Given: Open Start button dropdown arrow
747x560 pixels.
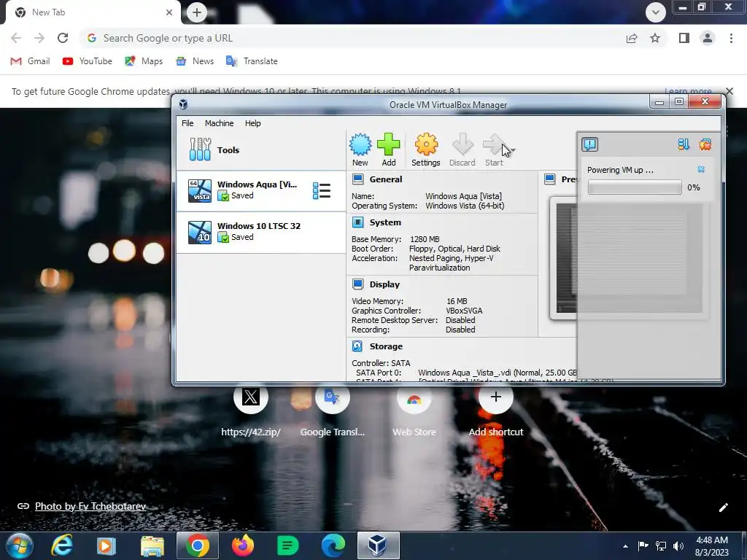Looking at the screenshot, I should (x=513, y=150).
